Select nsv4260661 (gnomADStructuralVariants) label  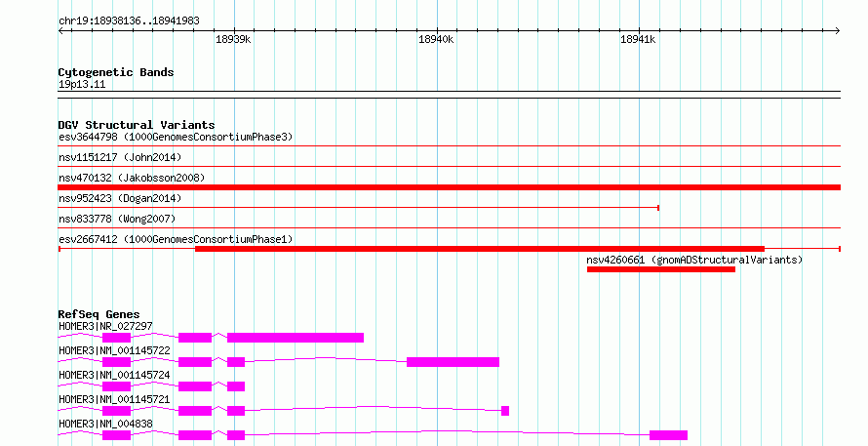click(x=694, y=260)
